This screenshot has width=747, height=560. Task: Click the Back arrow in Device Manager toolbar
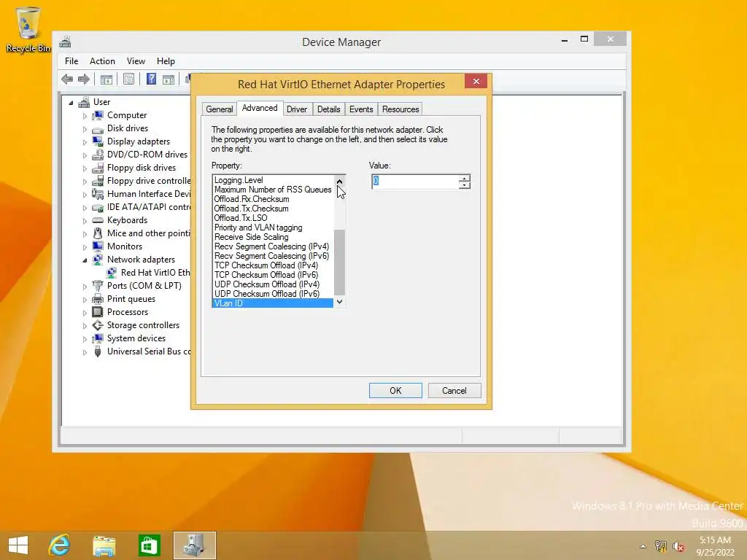pyautogui.click(x=67, y=79)
